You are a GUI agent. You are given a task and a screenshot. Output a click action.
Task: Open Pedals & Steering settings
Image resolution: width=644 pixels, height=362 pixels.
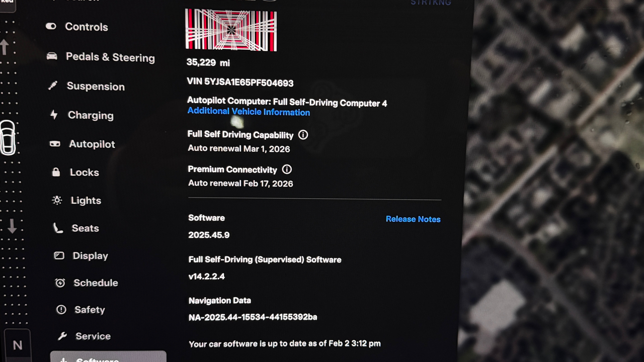[110, 57]
